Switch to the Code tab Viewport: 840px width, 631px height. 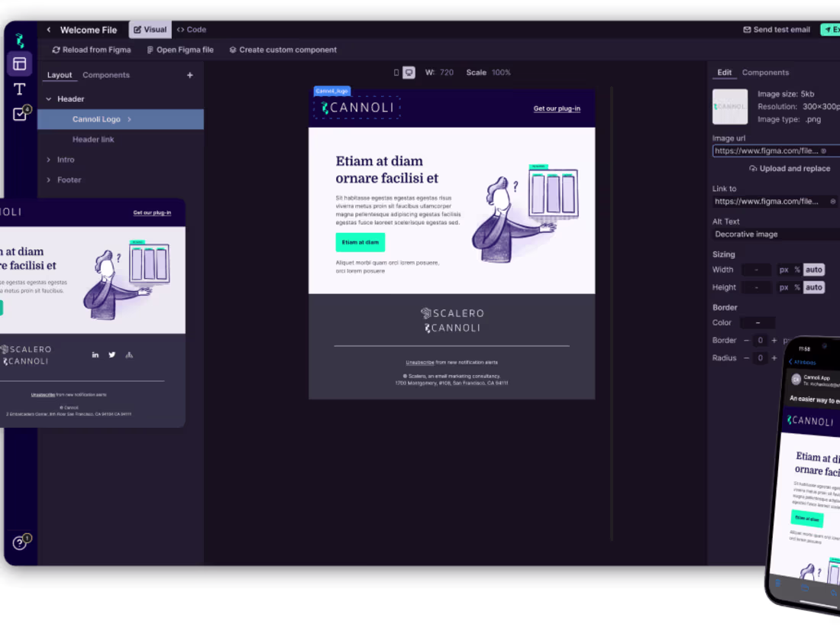coord(191,30)
